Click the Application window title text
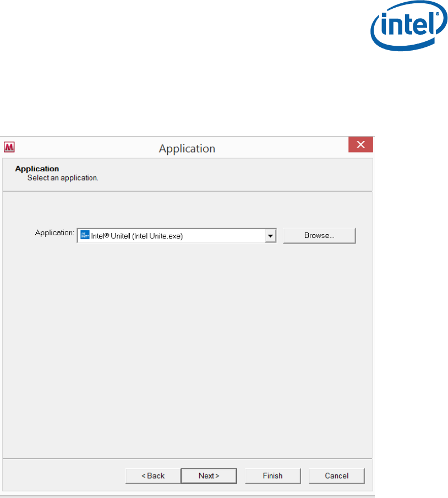This screenshot has height=498, width=448. coord(187,149)
